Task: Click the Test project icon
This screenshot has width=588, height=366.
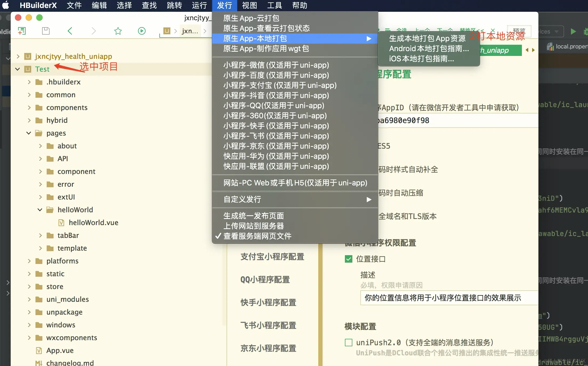Action: (x=28, y=69)
